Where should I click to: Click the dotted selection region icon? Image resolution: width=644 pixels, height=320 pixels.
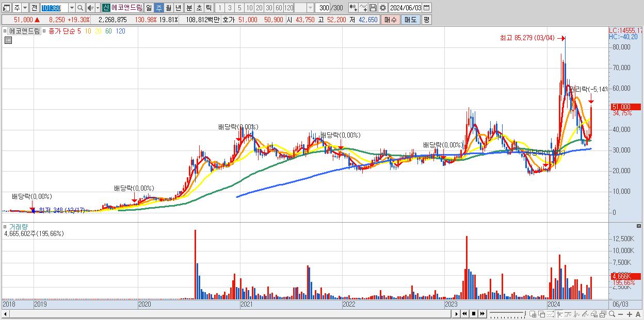pyautogui.click(x=551, y=314)
